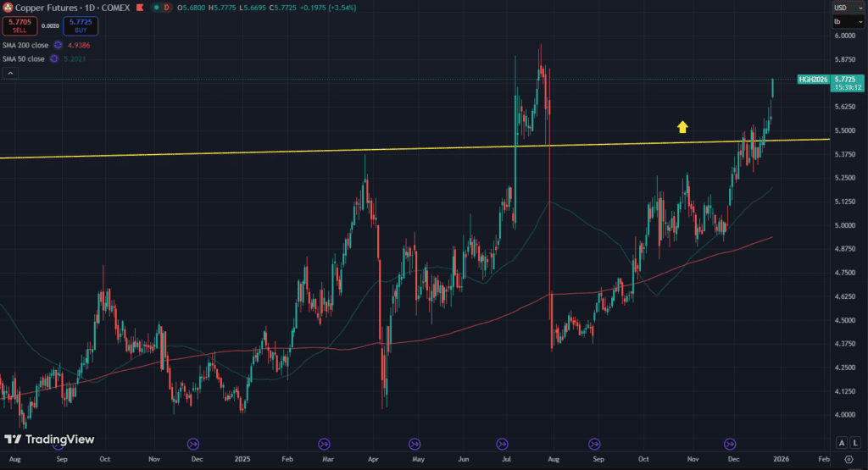Click the SMA 200 indicator source icon
Image resolution: width=868 pixels, height=470 pixels.
[x=58, y=45]
